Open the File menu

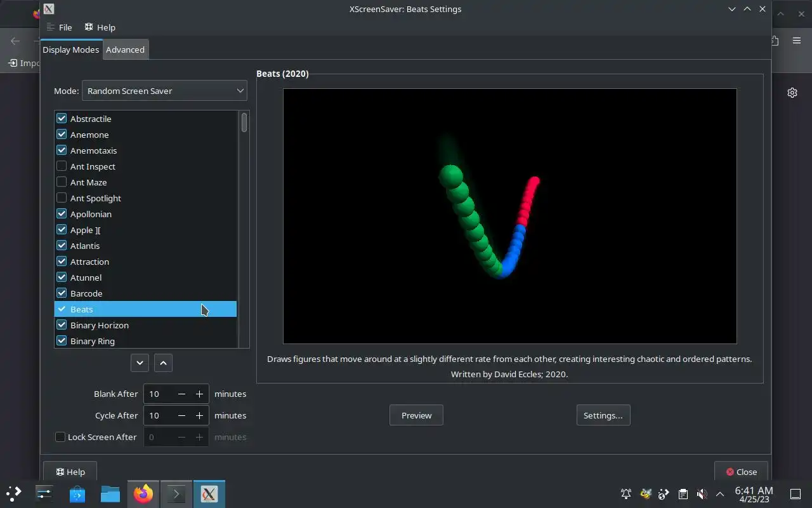59,27
